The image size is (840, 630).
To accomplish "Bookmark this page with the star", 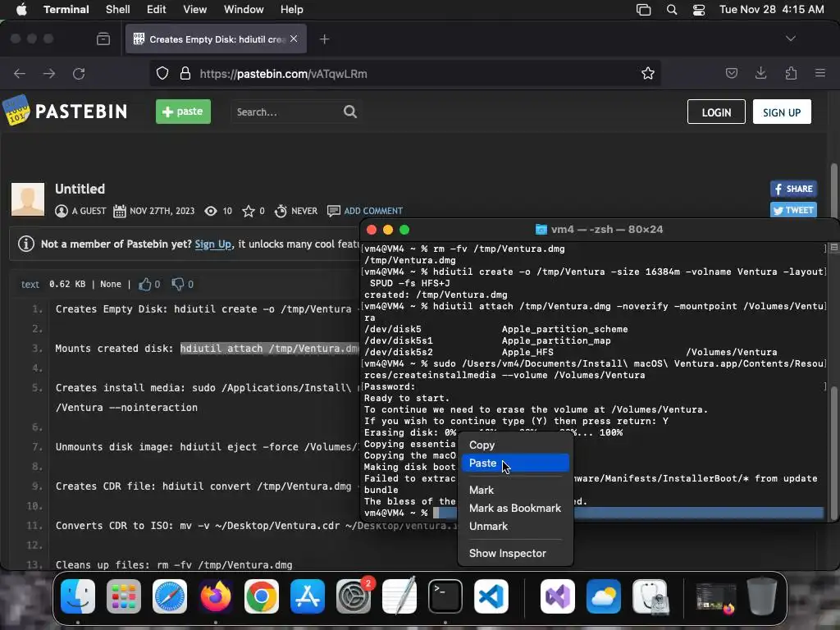I will [648, 73].
